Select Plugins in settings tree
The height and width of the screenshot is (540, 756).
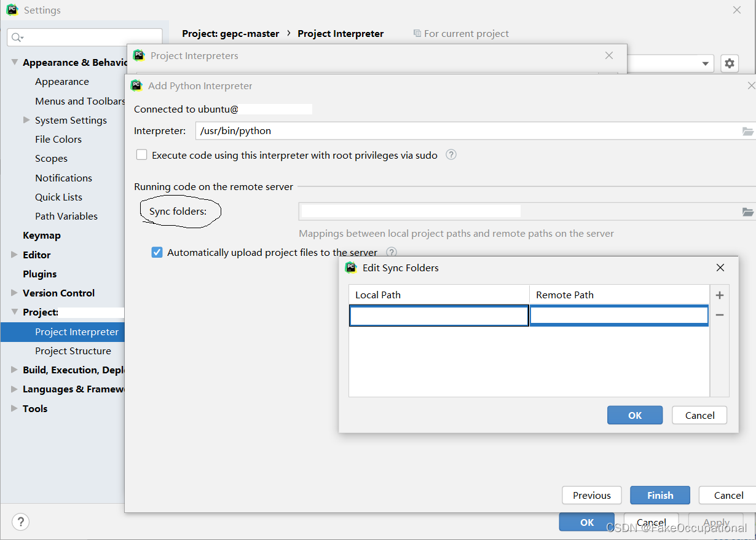point(40,274)
